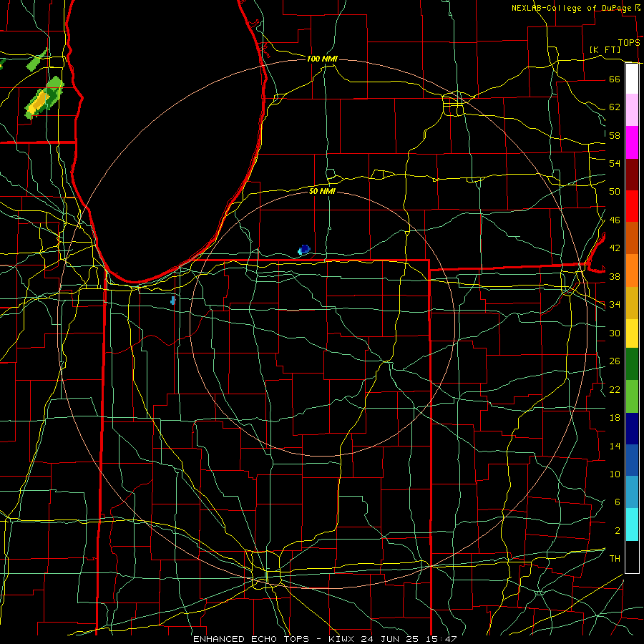Click the light blue legend swatch
Image resolution: width=644 pixels, height=644 pixels.
click(x=632, y=492)
